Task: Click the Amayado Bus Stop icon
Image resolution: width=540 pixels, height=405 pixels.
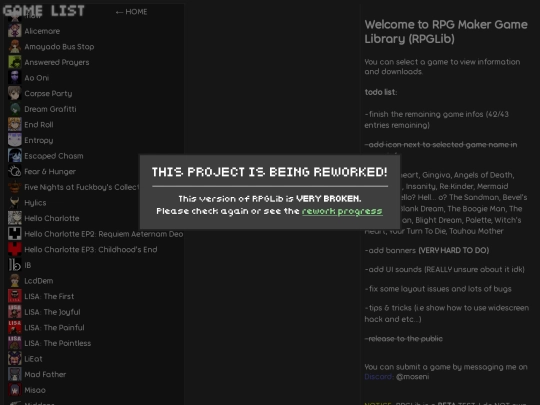Action: pos(14,46)
